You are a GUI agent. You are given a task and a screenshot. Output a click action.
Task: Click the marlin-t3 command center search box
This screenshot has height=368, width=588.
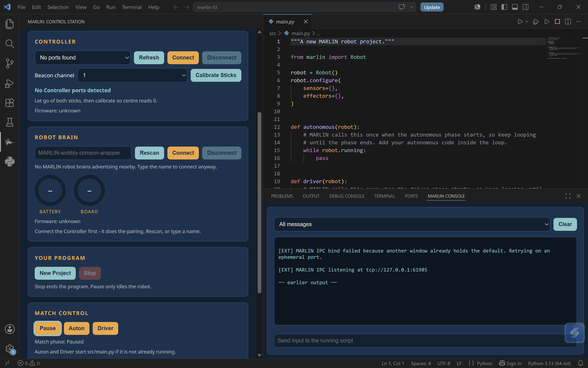coord(294,7)
